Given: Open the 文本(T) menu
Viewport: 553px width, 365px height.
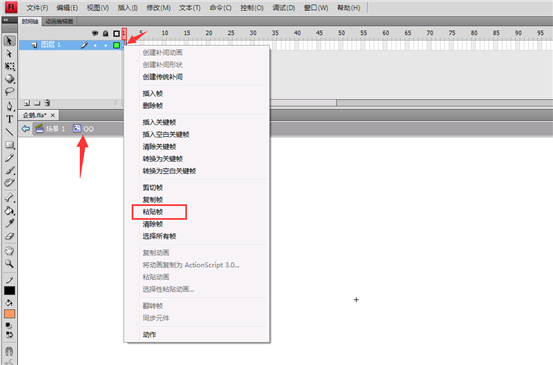Looking at the screenshot, I should point(189,7).
